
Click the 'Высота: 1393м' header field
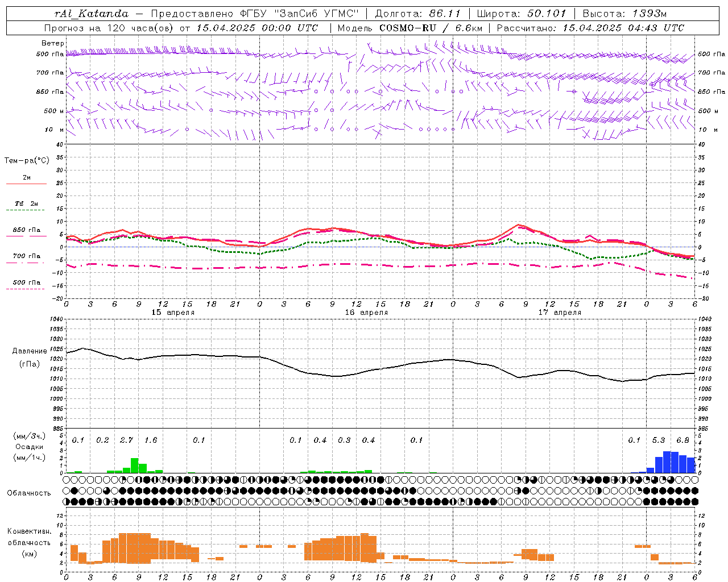point(624,14)
